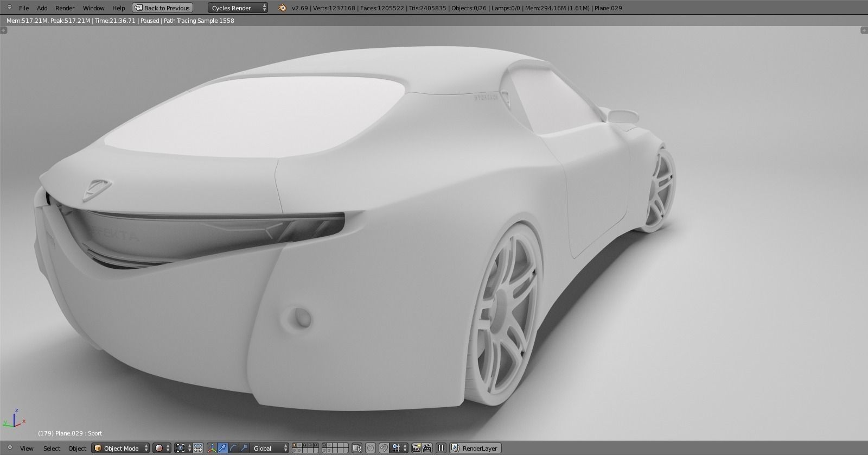
Task: Open the Help menu
Action: click(x=118, y=8)
